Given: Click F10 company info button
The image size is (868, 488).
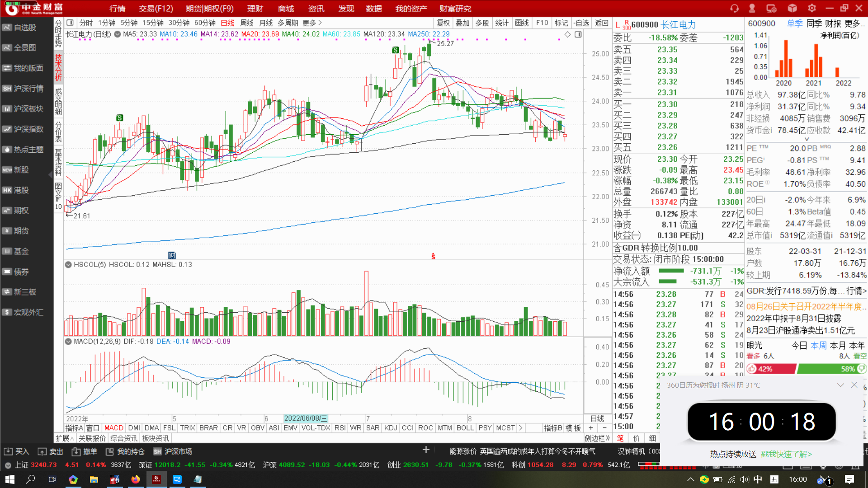Looking at the screenshot, I should pyautogui.click(x=542, y=23).
